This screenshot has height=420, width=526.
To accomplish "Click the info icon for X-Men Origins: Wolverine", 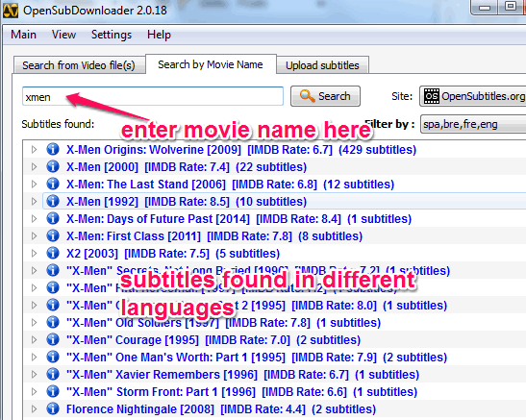I will coord(53,149).
